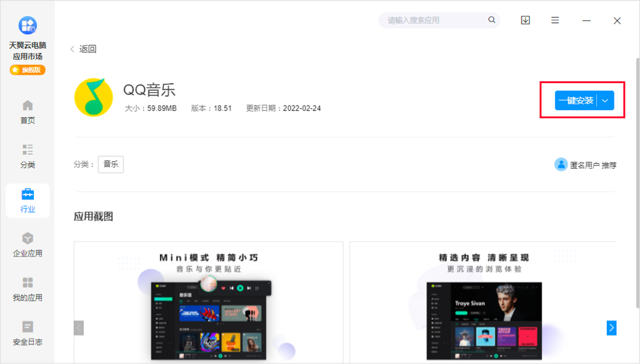Open 我的应用 my apps
The width and height of the screenshot is (640, 364).
pos(28,289)
